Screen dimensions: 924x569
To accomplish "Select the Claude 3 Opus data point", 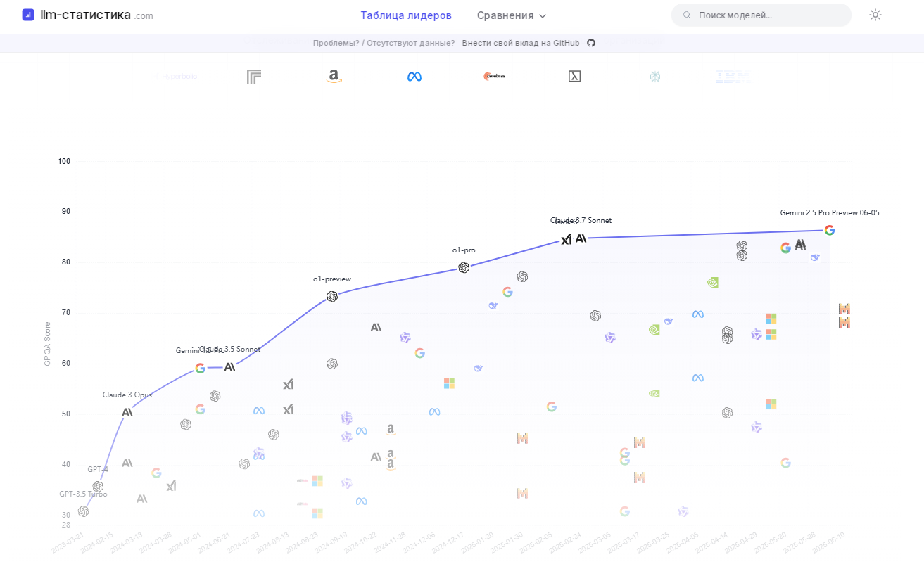I will [x=127, y=412].
